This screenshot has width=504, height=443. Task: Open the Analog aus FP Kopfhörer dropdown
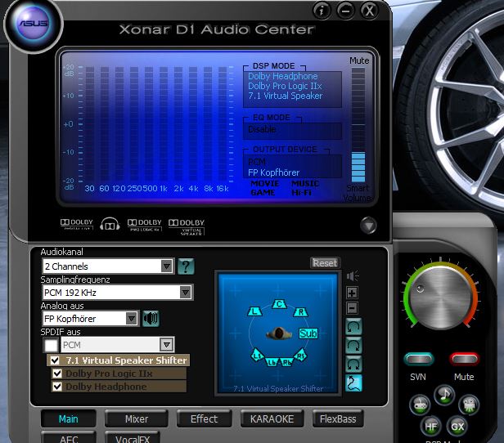point(91,319)
